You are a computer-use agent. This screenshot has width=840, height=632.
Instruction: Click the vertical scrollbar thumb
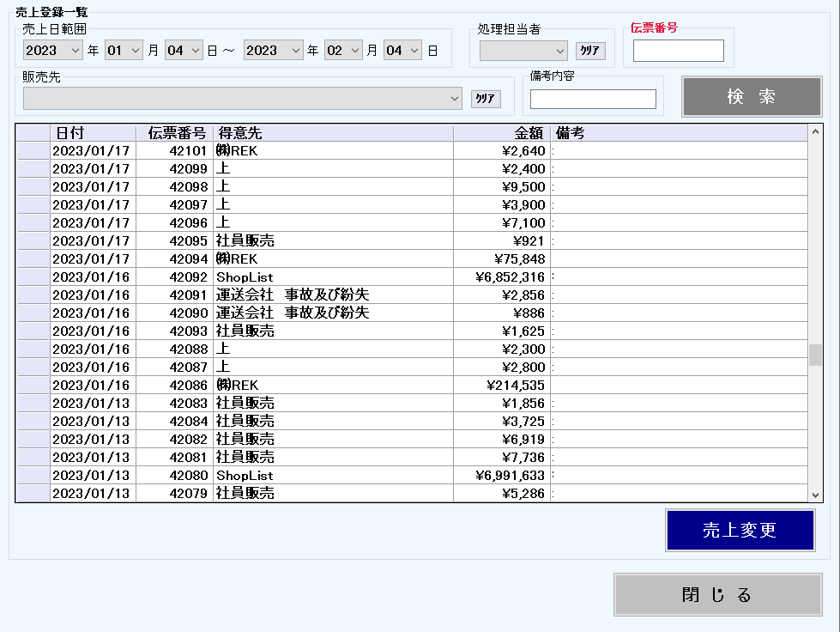pyautogui.click(x=815, y=355)
